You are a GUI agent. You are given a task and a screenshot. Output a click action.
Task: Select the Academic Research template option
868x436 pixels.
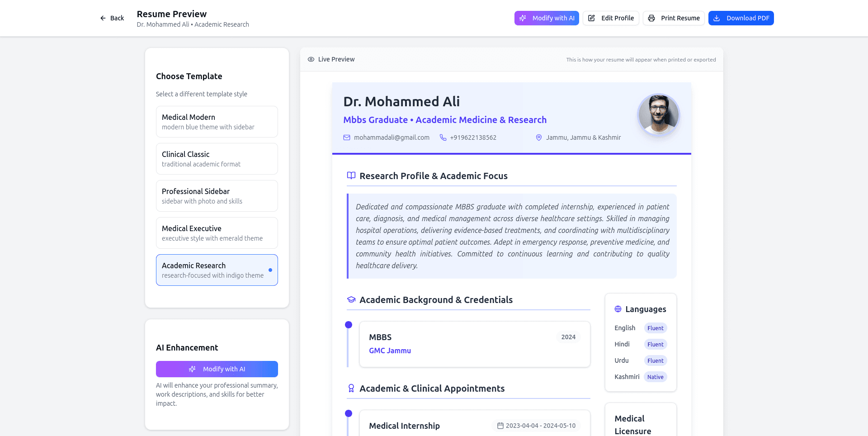(x=217, y=270)
